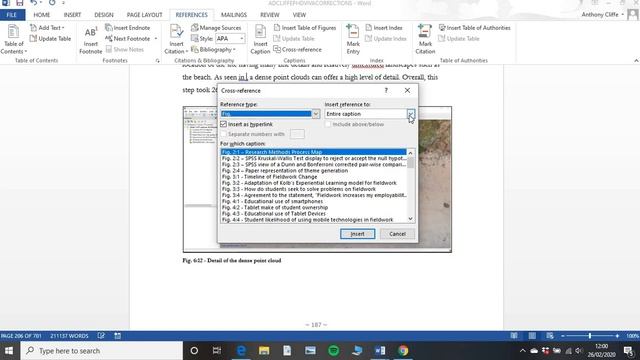Toggle Separate numbers with checkbox
Viewport: 640px width, 360px height.
tap(223, 134)
